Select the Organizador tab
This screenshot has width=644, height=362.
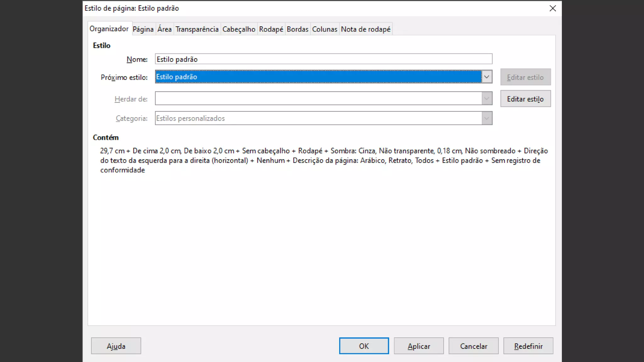(x=109, y=29)
